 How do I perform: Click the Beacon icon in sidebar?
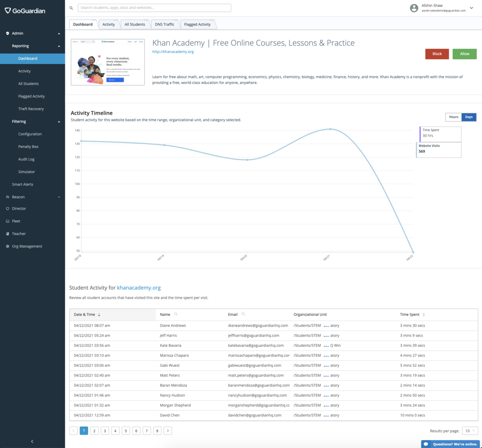coord(8,197)
